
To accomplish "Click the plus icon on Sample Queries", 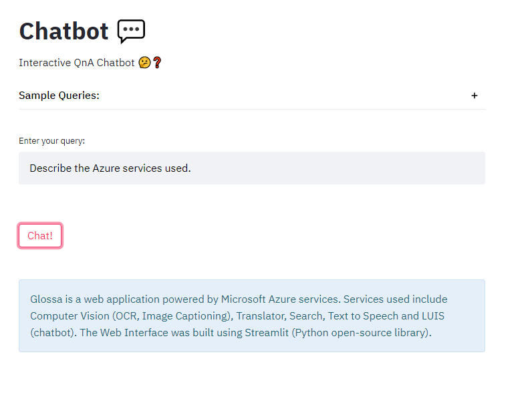I will (475, 96).
